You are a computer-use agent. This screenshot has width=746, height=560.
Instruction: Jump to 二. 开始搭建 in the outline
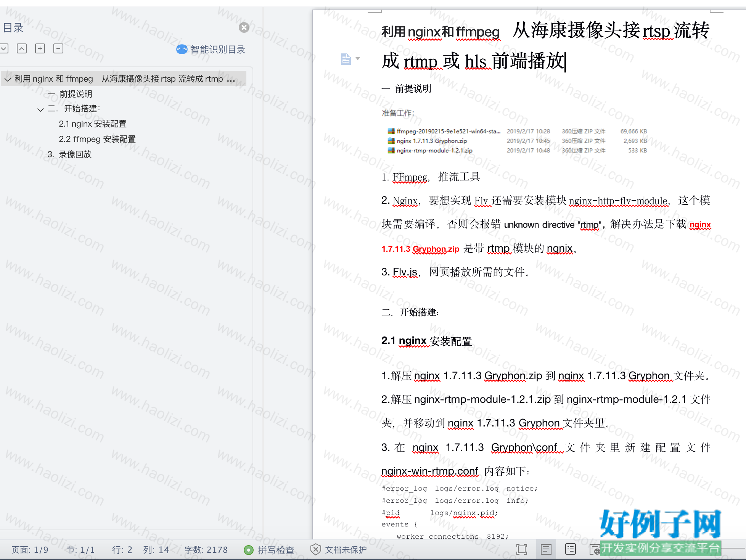[74, 109]
